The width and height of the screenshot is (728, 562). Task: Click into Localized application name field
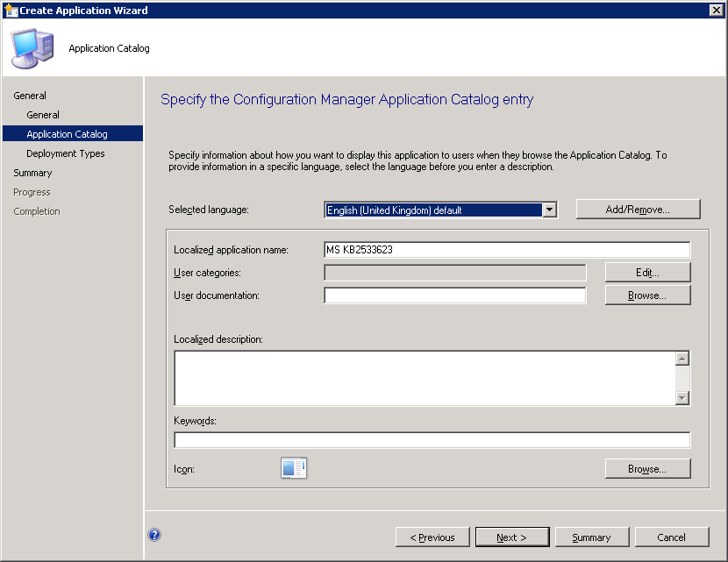506,250
